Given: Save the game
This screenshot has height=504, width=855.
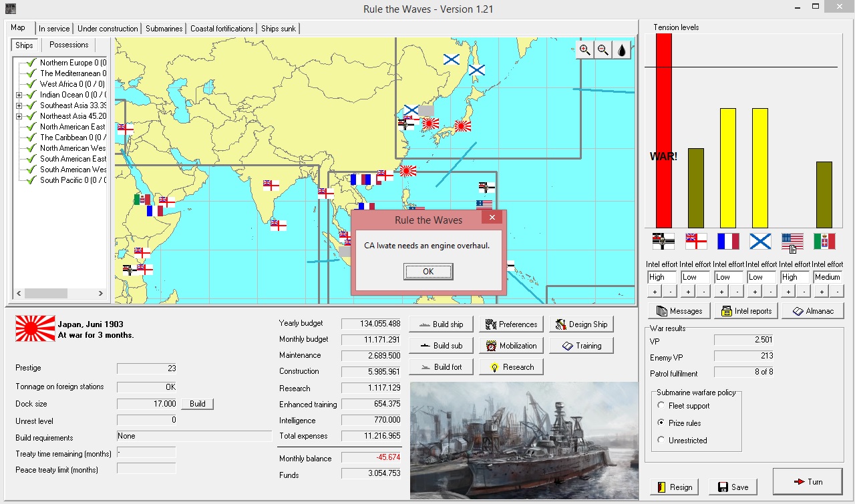Looking at the screenshot, I should click(733, 487).
